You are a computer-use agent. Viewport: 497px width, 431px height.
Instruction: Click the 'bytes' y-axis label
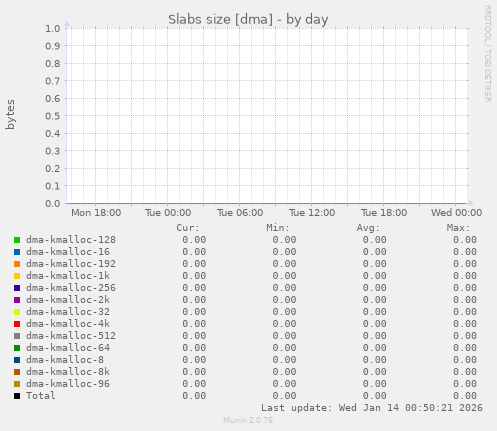[10, 114]
